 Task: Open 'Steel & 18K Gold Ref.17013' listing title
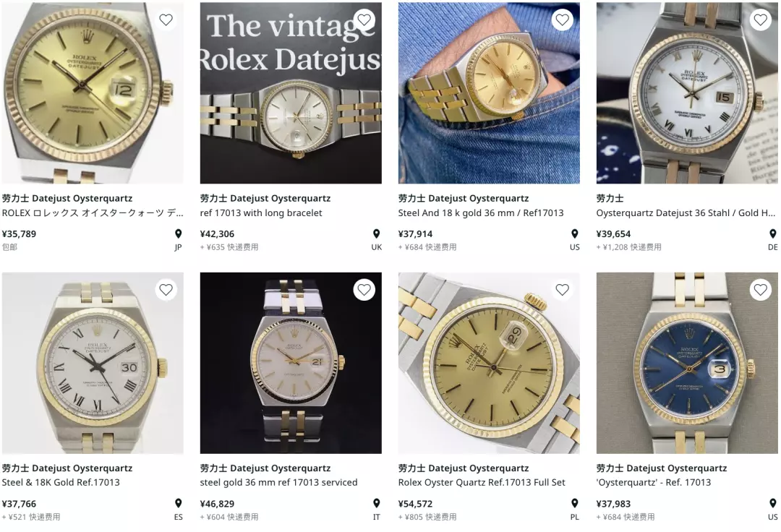tap(61, 482)
